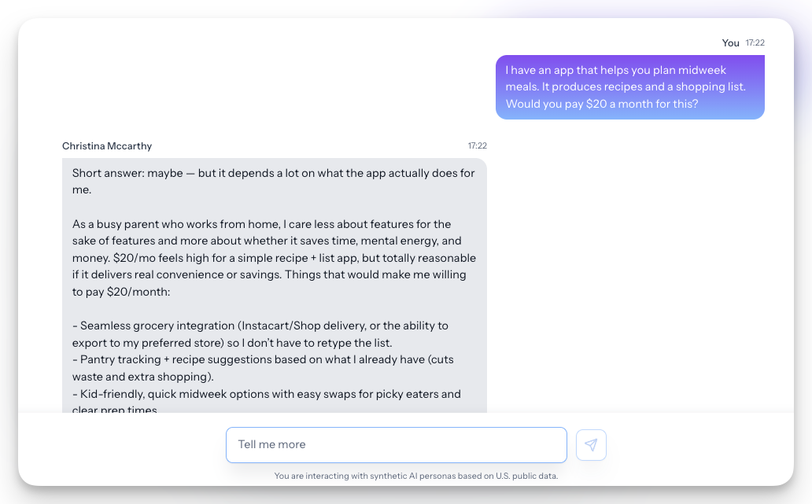Place cursor in the Tell me more field
Viewport: 812px width, 504px height.
click(x=396, y=444)
